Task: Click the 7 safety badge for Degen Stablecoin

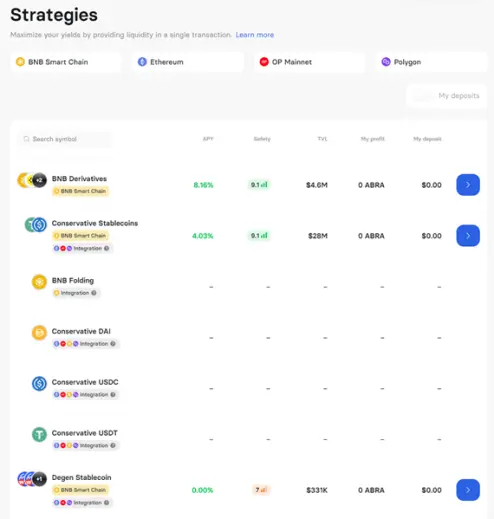Action: point(261,490)
